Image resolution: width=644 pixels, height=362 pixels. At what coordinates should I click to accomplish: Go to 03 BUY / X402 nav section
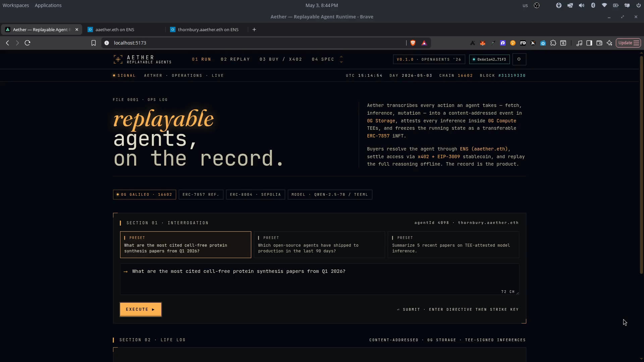281,59
